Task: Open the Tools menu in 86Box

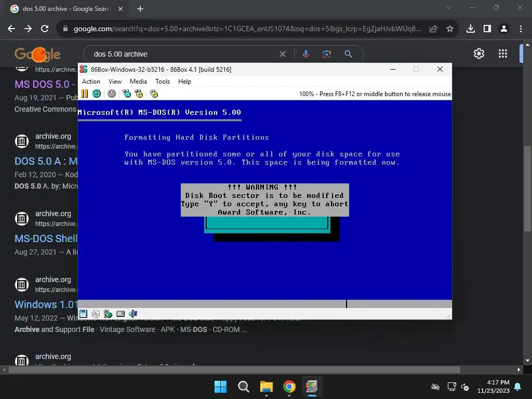Action: coord(163,82)
